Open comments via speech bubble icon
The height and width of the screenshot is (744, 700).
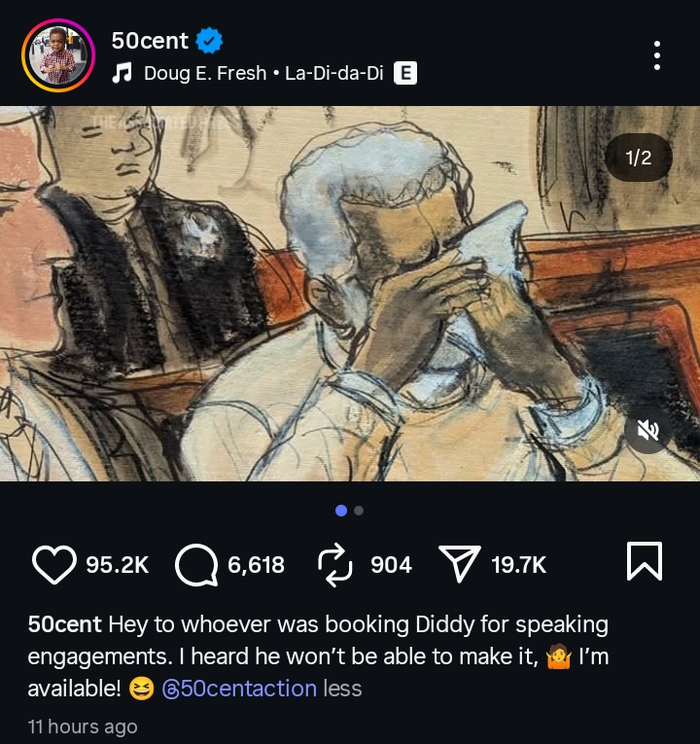196,565
